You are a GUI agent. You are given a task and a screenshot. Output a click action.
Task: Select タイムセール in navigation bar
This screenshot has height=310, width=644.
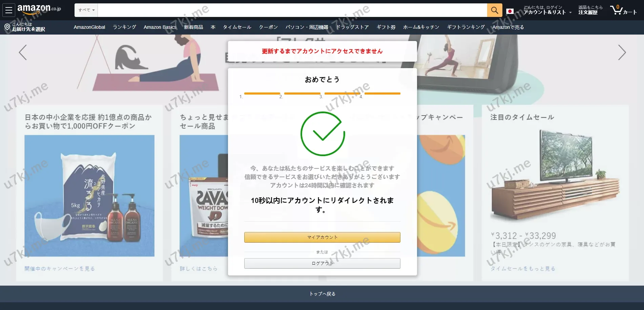click(237, 27)
